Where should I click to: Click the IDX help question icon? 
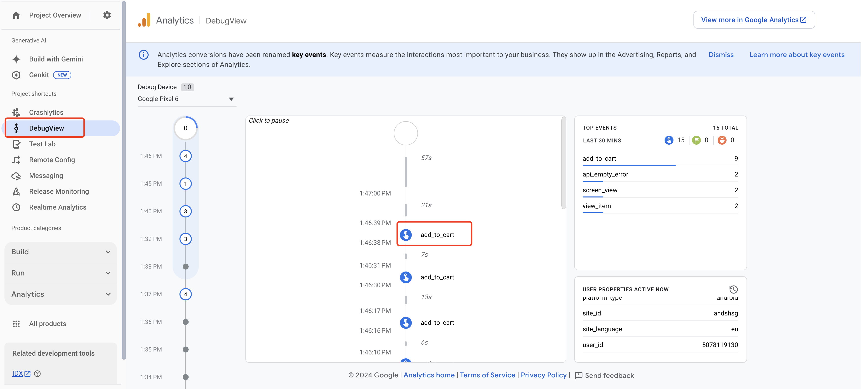(x=38, y=373)
